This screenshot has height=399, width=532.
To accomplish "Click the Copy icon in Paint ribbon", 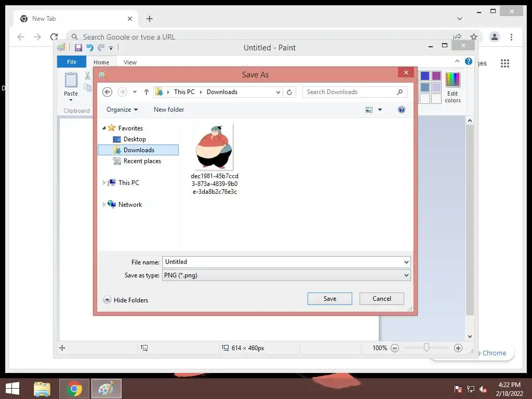I will [87, 87].
